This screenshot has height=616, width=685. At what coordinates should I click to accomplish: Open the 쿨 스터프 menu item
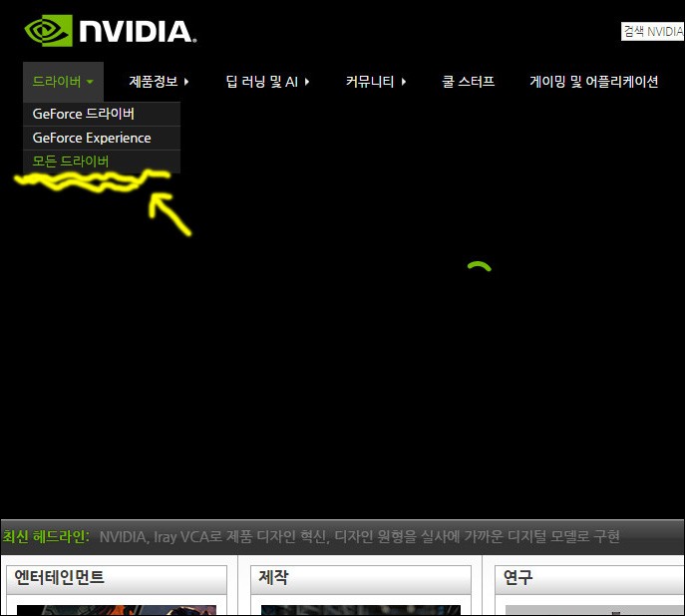468,82
